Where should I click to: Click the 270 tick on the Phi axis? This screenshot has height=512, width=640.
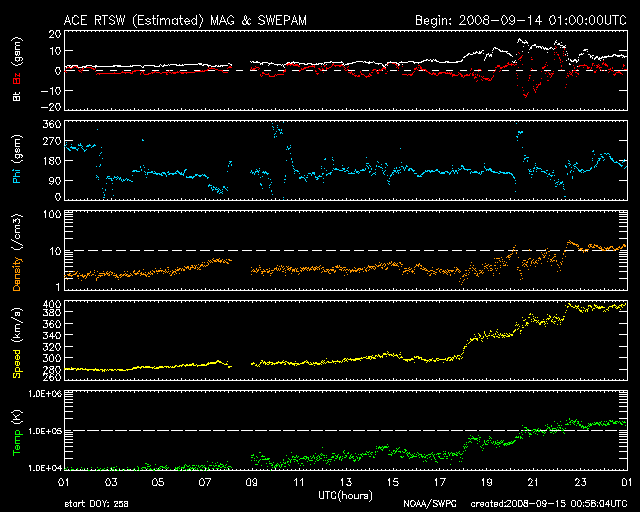coord(51,142)
